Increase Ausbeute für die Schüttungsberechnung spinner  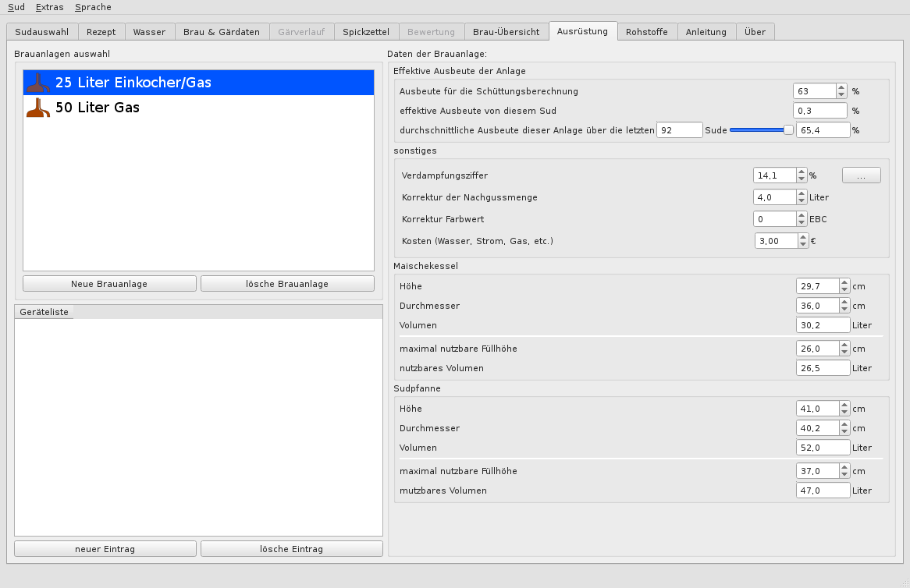[841, 87]
